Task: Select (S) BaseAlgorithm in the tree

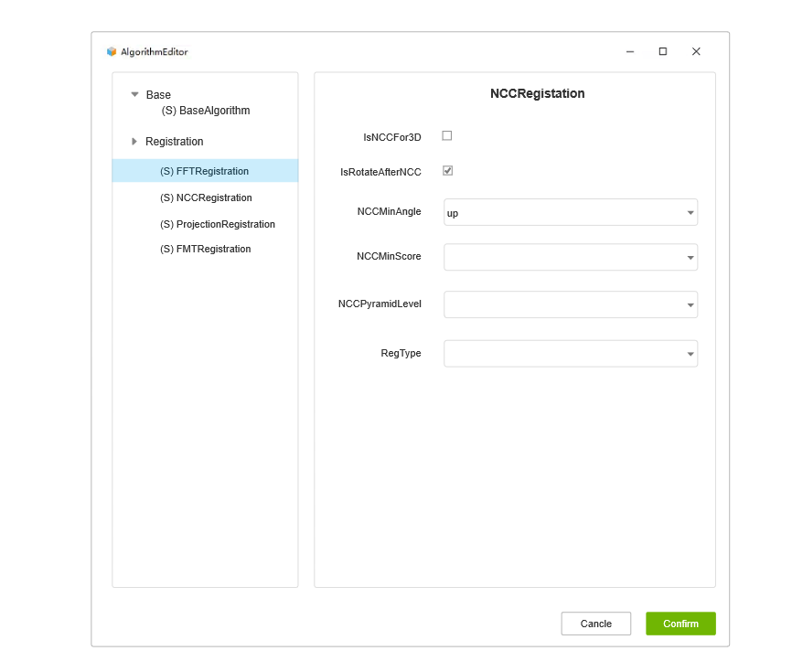Action: tap(206, 111)
